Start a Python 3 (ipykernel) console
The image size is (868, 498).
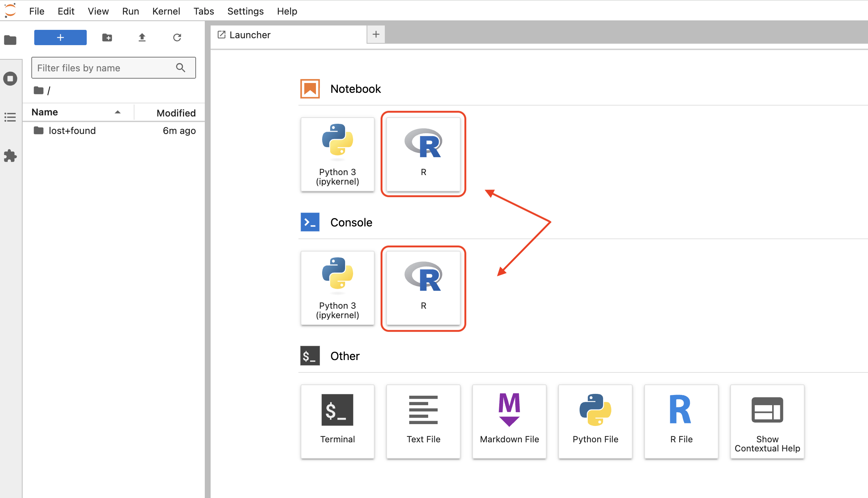tap(337, 288)
